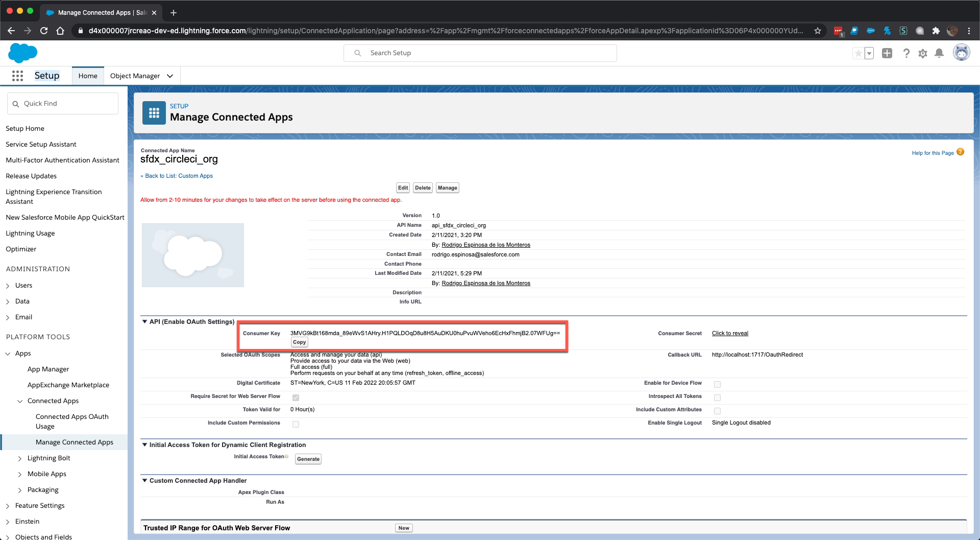Collapse Custom Connected App Handler section
Image resolution: width=980 pixels, height=540 pixels.
point(144,480)
